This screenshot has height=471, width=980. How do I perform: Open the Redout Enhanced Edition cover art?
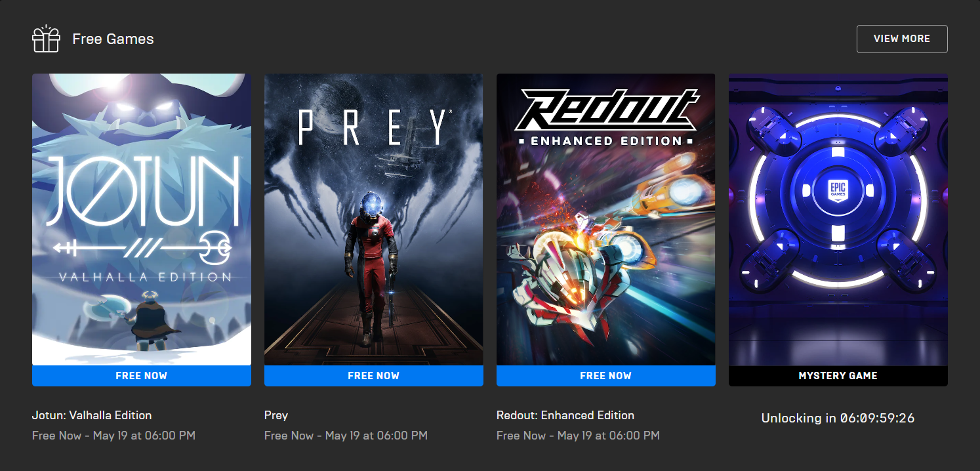[606, 219]
